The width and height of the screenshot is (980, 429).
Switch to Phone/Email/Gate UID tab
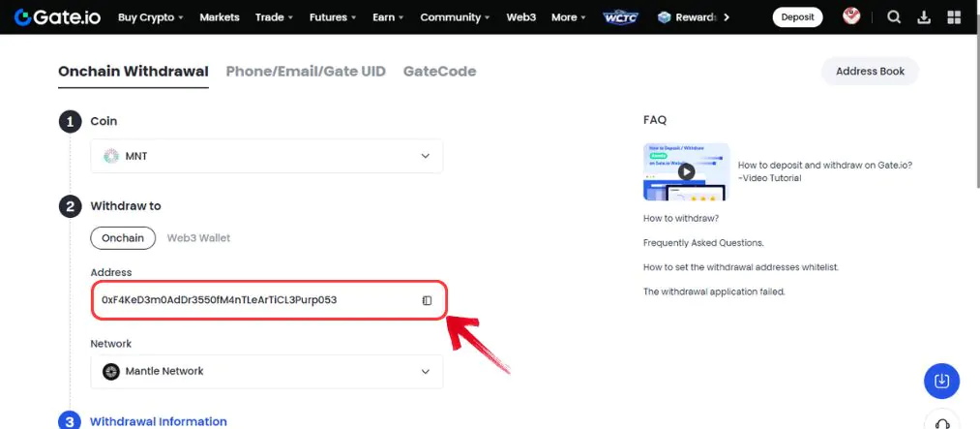[x=306, y=72]
